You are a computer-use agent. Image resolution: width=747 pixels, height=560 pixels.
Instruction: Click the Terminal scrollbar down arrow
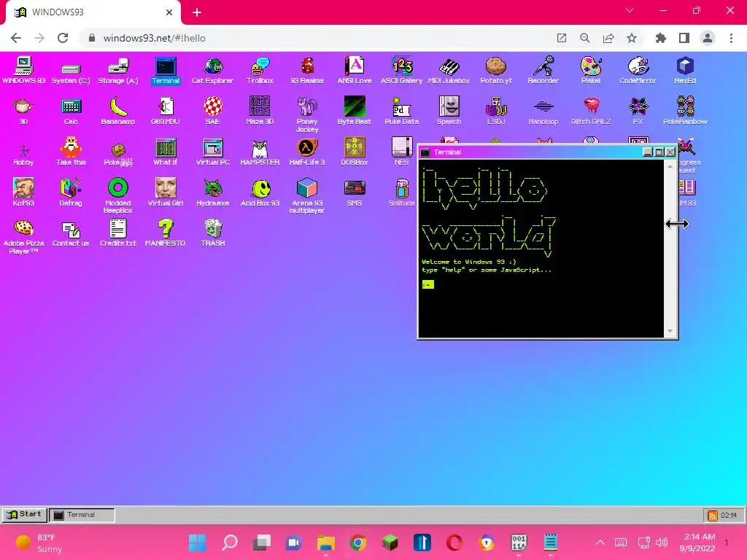tap(670, 331)
